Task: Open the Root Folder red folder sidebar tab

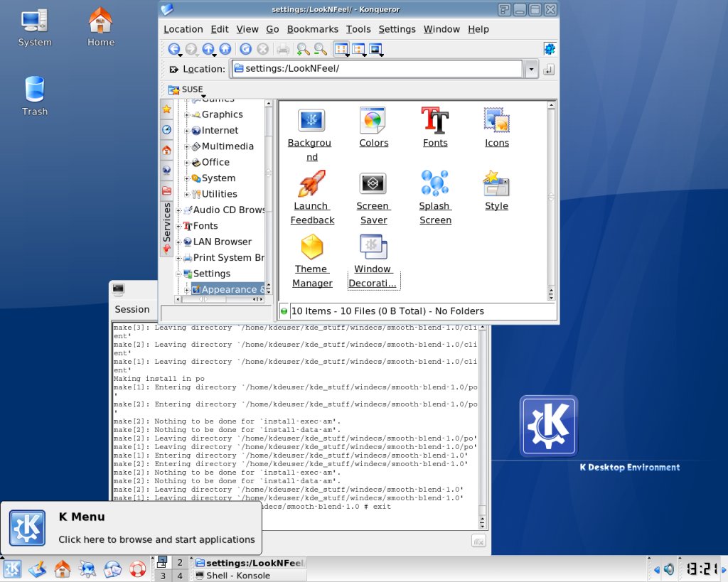Action: pyautogui.click(x=166, y=190)
